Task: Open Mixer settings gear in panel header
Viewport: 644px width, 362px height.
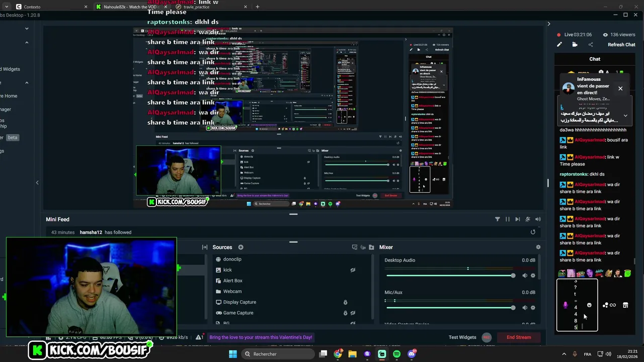Action: (x=538, y=247)
